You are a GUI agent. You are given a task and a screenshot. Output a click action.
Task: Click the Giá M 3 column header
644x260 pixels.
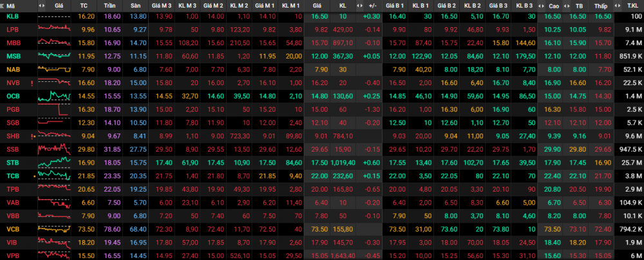point(162,6)
